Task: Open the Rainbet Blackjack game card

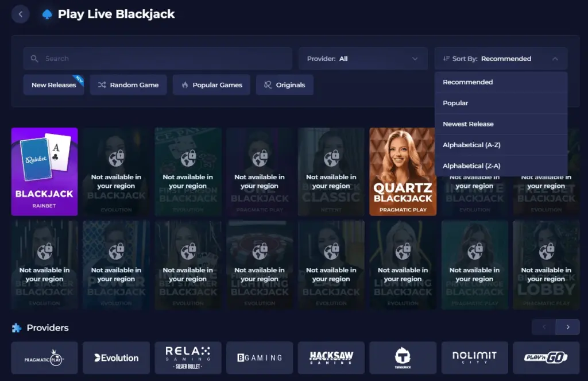Action: [45, 172]
